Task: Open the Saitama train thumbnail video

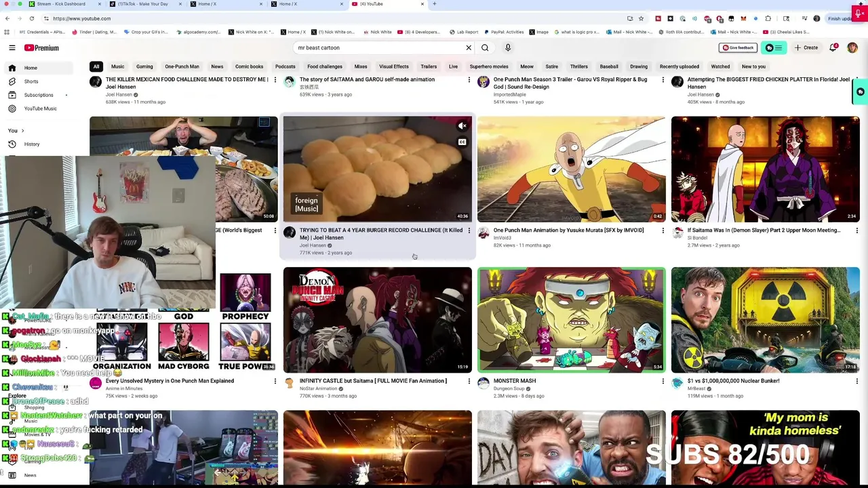Action: tap(571, 169)
